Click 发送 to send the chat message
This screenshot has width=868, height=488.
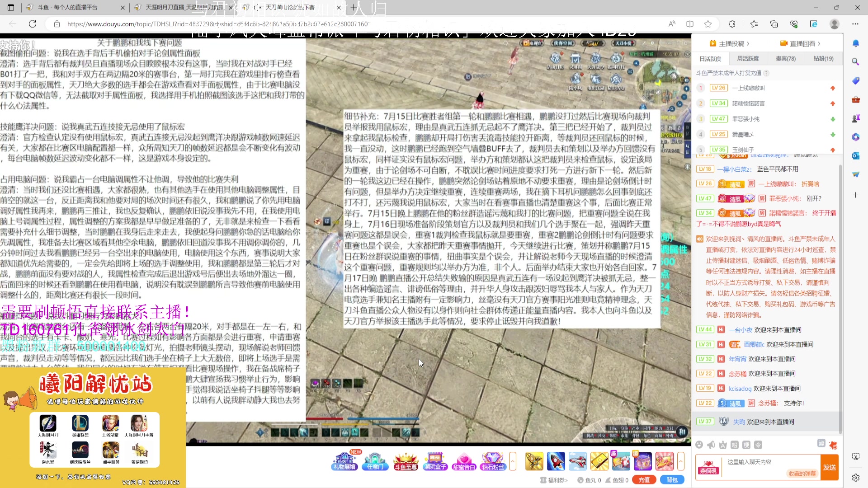(830, 468)
